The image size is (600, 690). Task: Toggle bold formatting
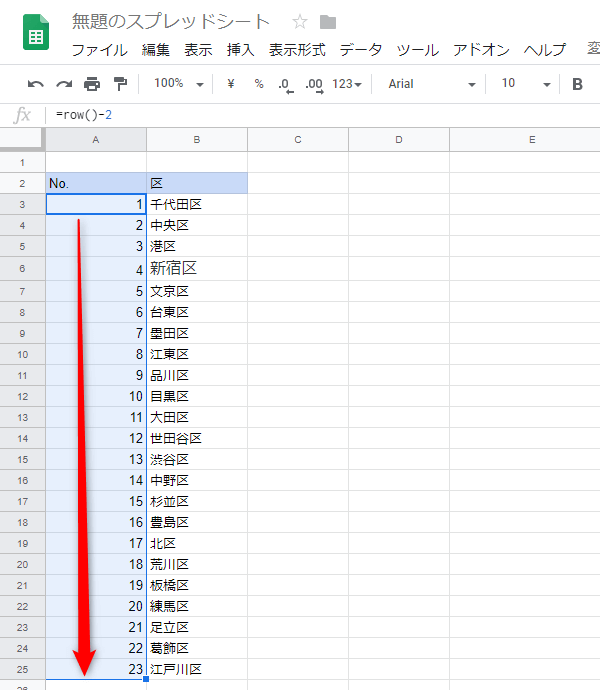(x=577, y=84)
